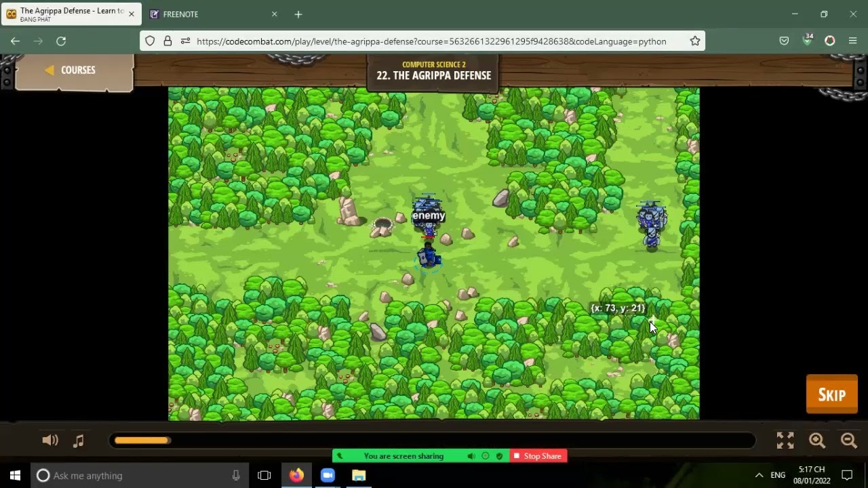
Task: Click Computer Science 2 level title
Action: click(x=433, y=65)
